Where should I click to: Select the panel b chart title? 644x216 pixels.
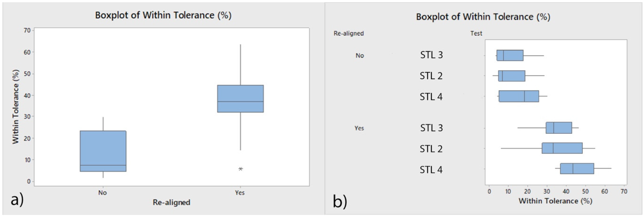pyautogui.click(x=483, y=17)
